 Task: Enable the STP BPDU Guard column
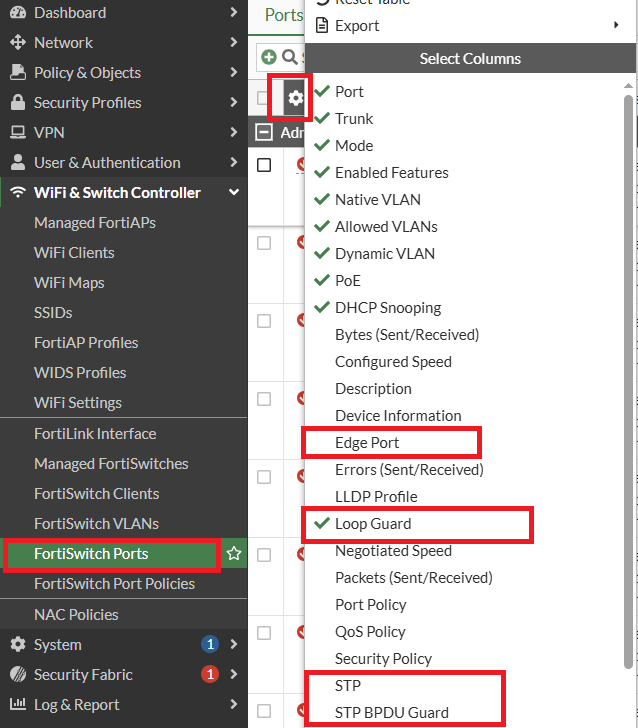pos(391,713)
